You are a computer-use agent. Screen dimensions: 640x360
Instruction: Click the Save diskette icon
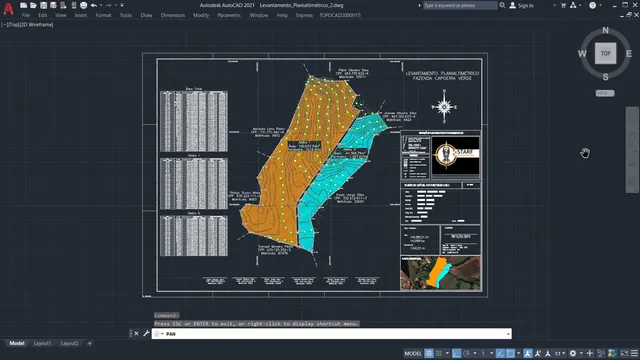(43, 5)
